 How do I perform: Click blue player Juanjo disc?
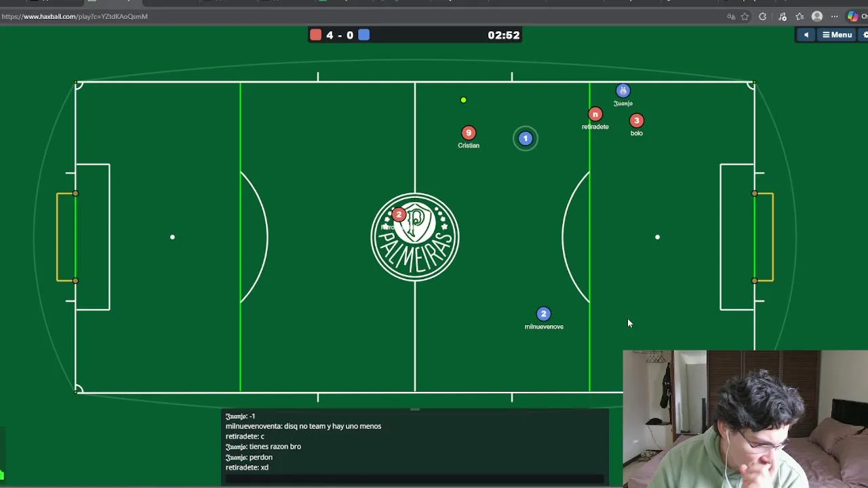pyautogui.click(x=623, y=90)
